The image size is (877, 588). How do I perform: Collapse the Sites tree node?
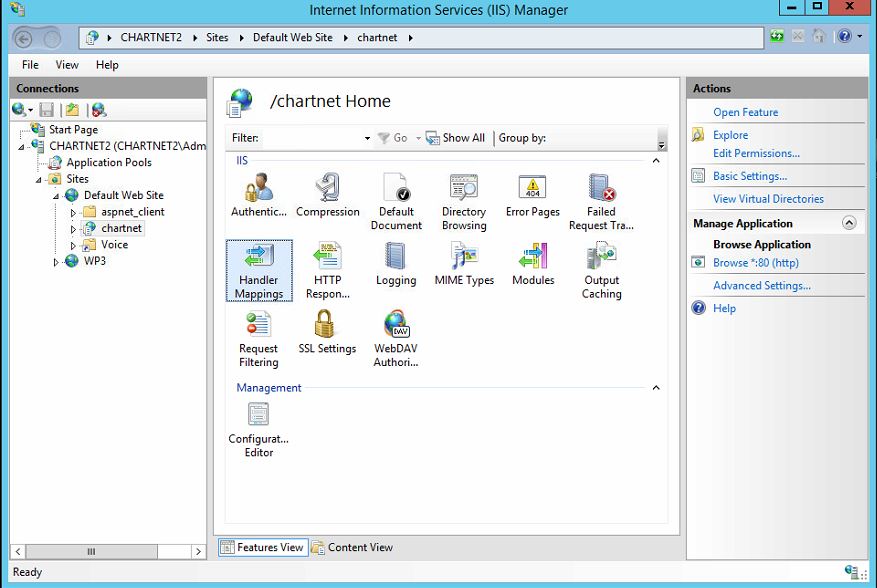[x=39, y=180]
